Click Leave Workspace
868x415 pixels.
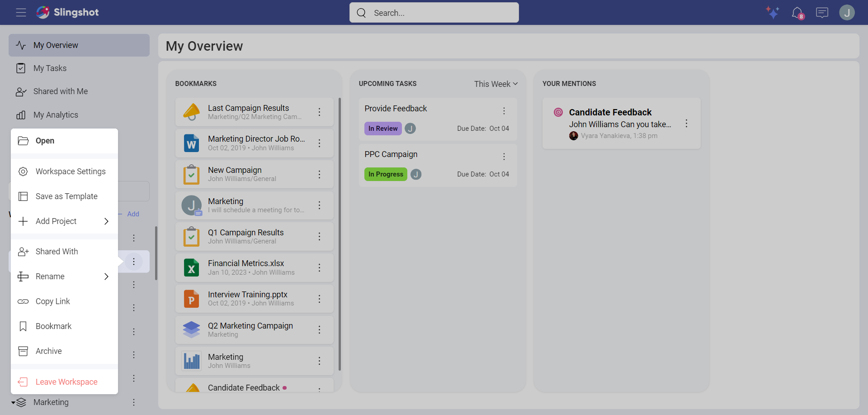point(64,382)
